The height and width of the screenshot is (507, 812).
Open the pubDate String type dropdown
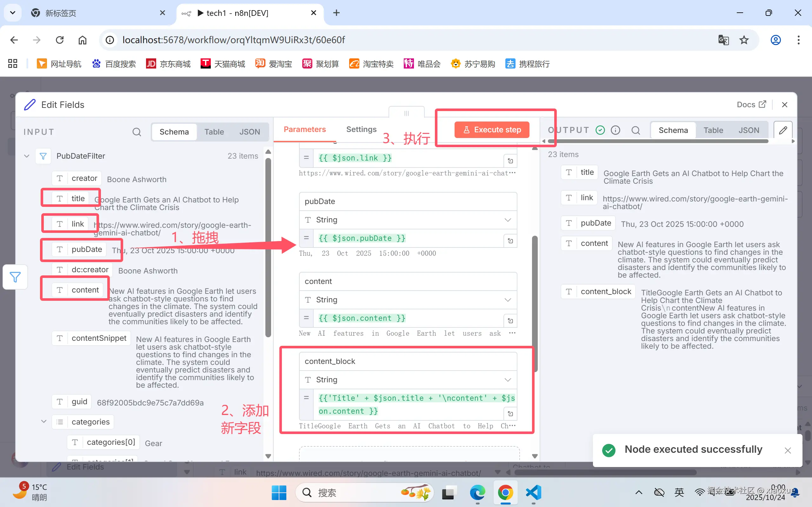point(408,220)
